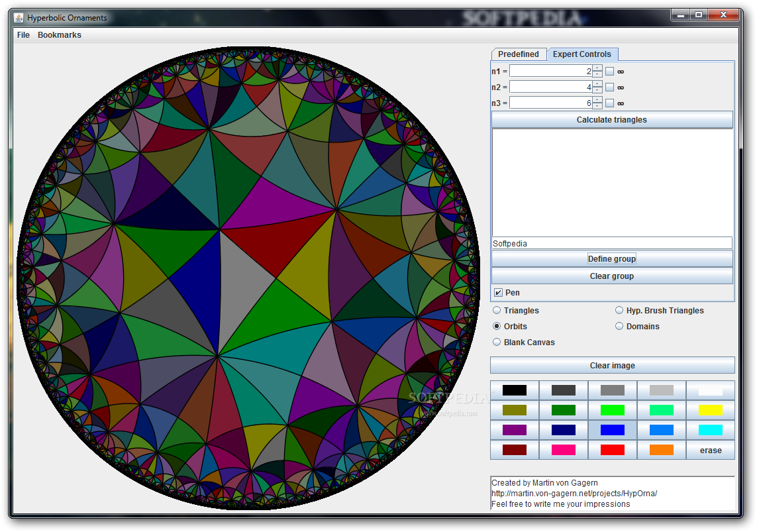This screenshot has width=757, height=532.
Task: Pick the dark gray color swatch
Action: tap(564, 390)
